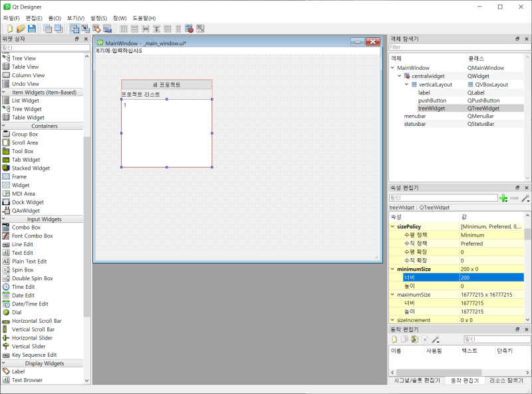This screenshot has height=394, width=532.
Task: Click the New Form toolbar icon
Action: click(x=10, y=29)
